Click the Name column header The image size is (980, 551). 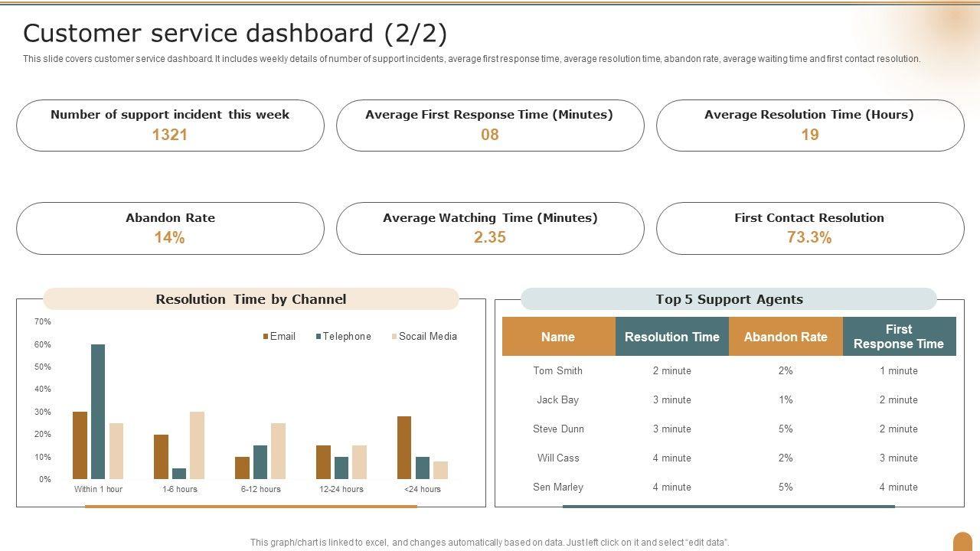tap(558, 337)
